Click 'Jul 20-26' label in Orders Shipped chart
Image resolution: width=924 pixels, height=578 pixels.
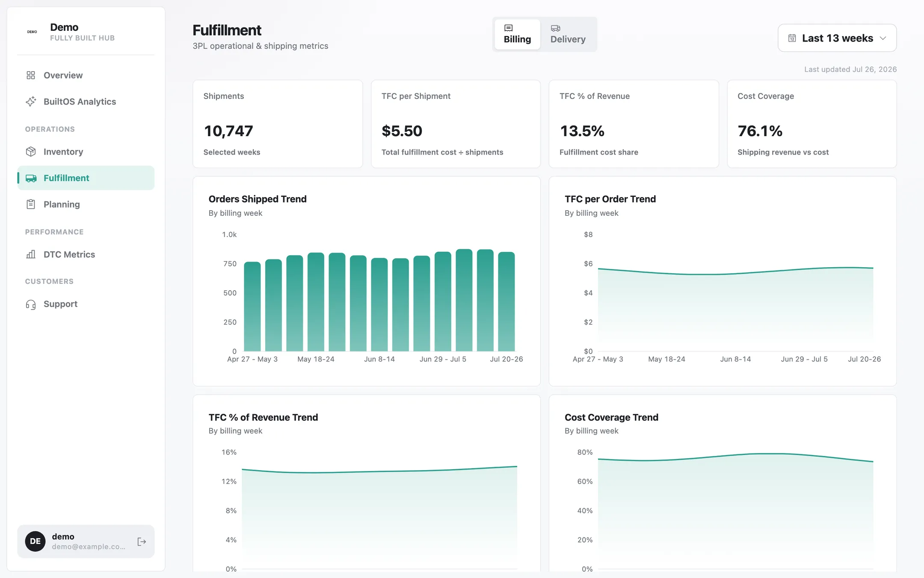[x=506, y=359]
